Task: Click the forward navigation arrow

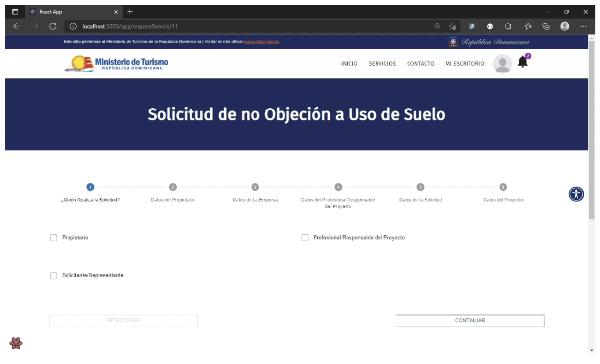Action: coord(35,26)
